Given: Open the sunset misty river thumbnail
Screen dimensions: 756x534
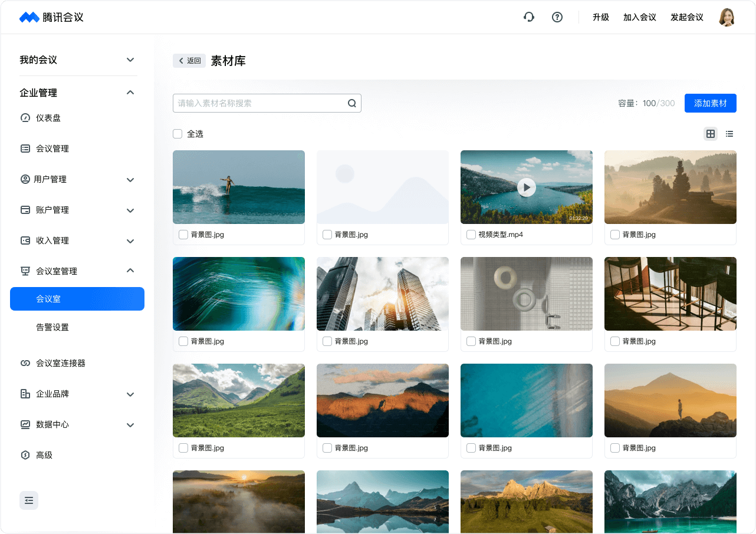Looking at the screenshot, I should [x=239, y=502].
